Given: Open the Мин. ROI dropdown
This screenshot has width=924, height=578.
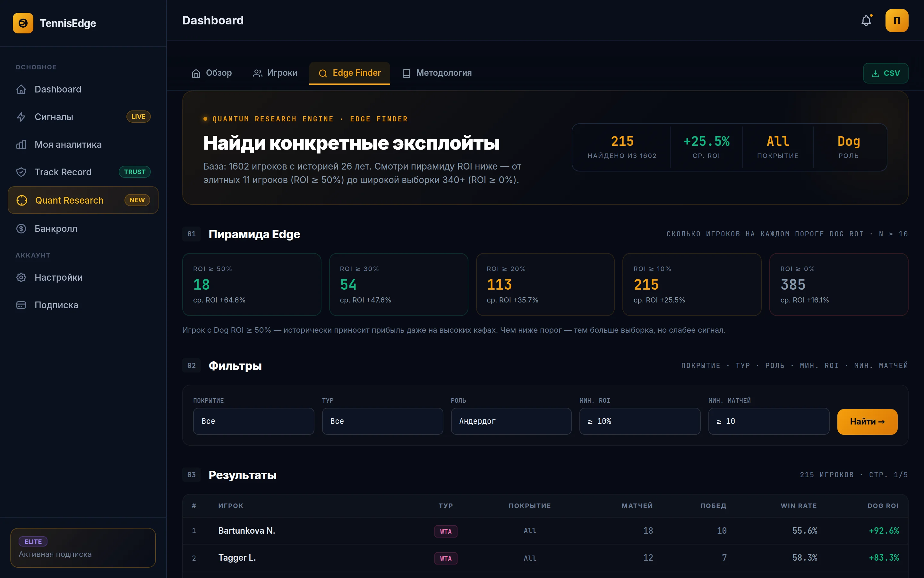Looking at the screenshot, I should (x=640, y=421).
